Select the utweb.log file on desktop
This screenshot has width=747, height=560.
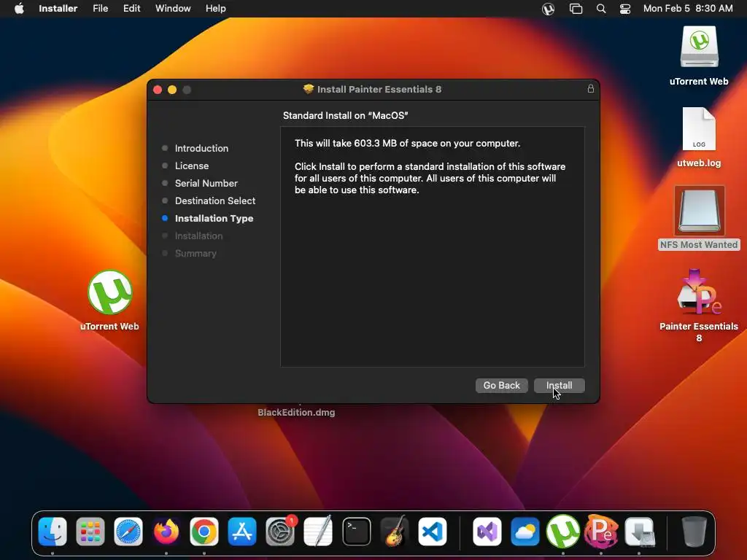click(699, 128)
